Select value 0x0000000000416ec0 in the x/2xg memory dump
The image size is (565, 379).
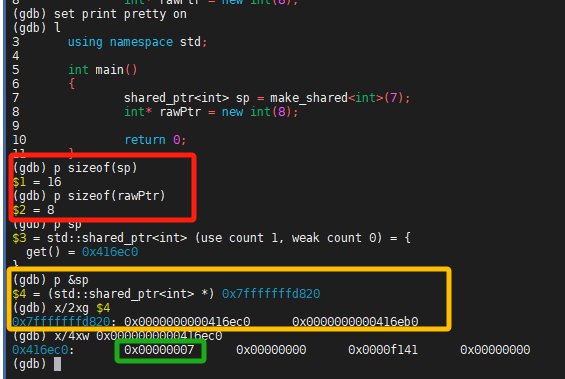tap(187, 322)
